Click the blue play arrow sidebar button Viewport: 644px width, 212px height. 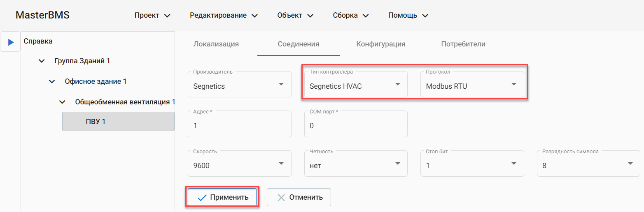point(11,42)
